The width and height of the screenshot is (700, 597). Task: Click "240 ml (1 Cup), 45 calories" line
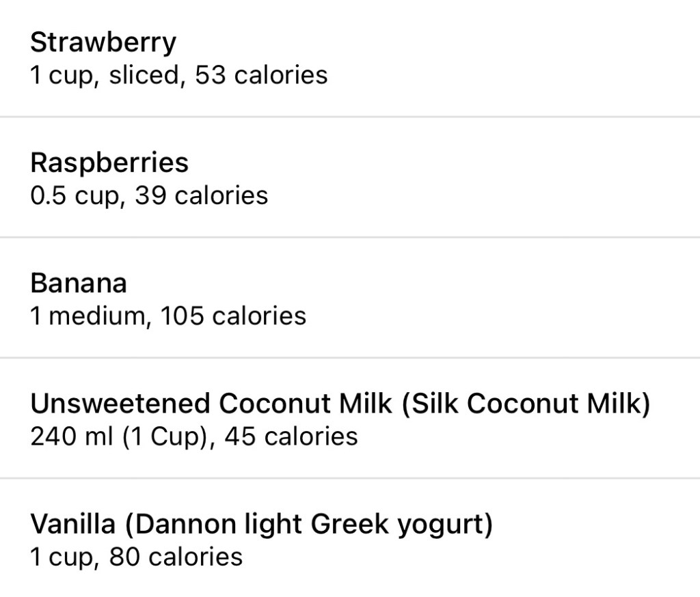tap(193, 436)
